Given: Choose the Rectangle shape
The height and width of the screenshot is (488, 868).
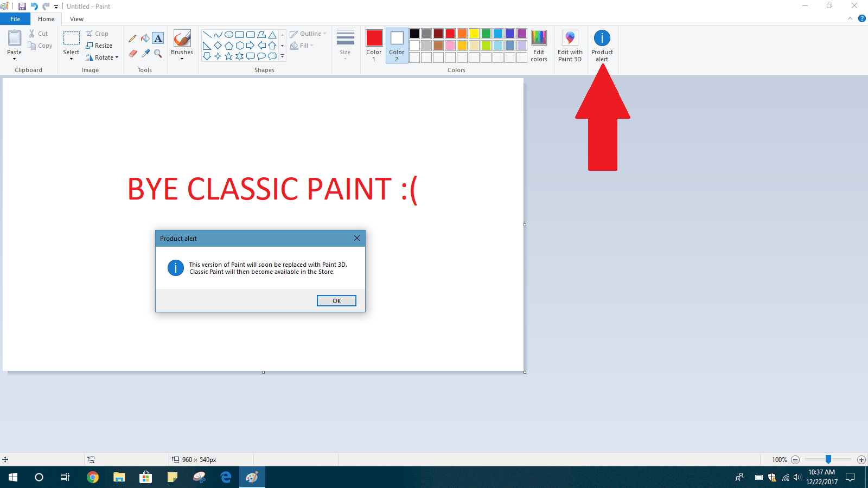Looking at the screenshot, I should pyautogui.click(x=239, y=35).
